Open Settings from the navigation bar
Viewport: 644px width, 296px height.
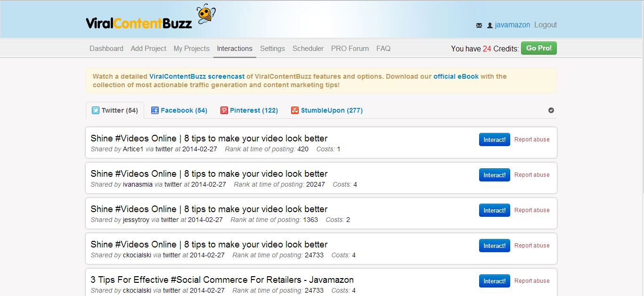click(x=272, y=49)
